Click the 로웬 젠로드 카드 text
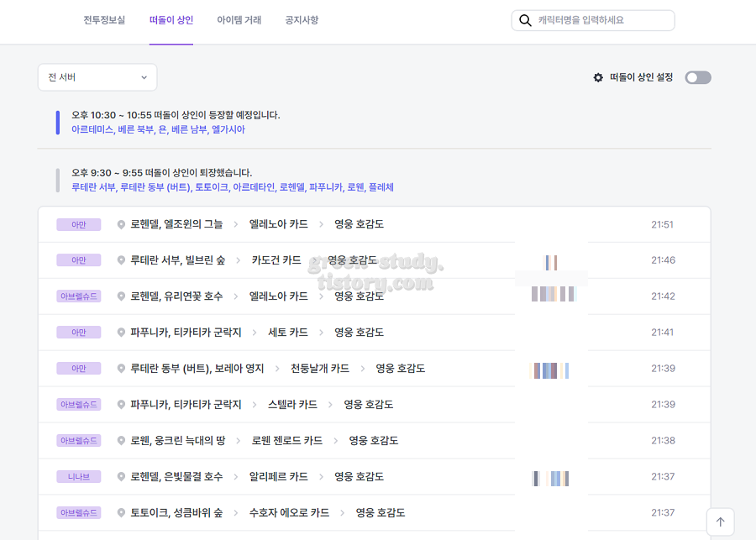This screenshot has height=540, width=756. pos(287,441)
